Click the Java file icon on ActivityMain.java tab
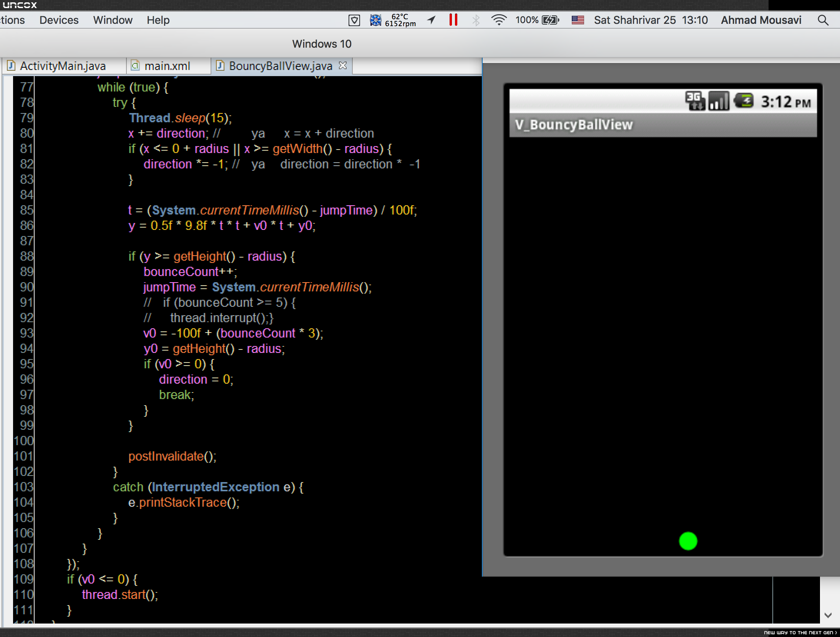Screen dimensions: 840x637 (x=12, y=66)
